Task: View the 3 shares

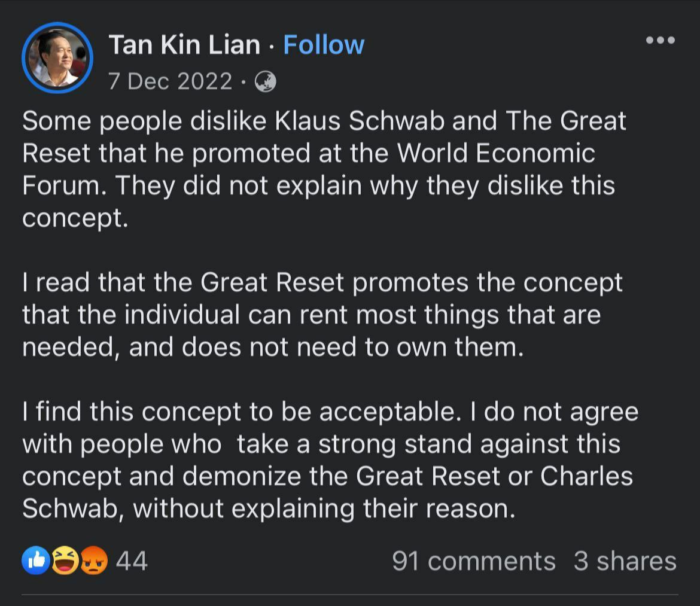Action: pos(625,561)
